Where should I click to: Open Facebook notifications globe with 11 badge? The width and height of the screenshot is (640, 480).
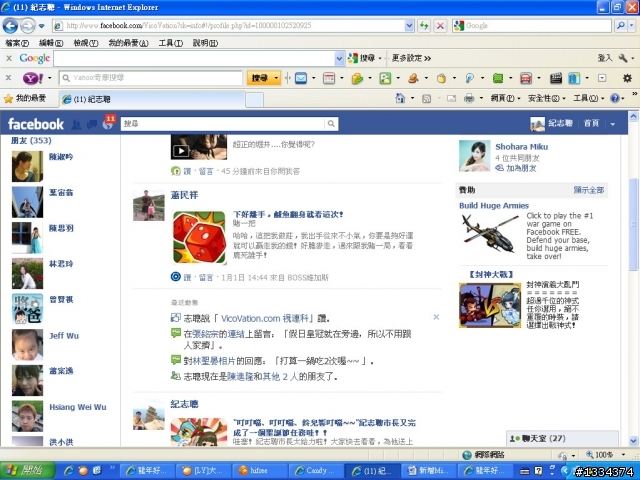pyautogui.click(x=108, y=122)
